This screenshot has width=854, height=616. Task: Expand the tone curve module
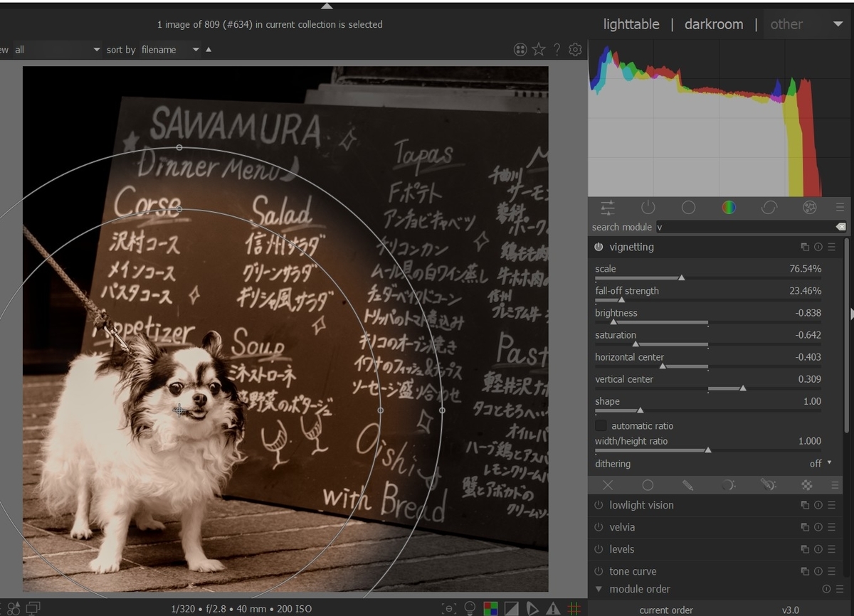click(x=633, y=571)
